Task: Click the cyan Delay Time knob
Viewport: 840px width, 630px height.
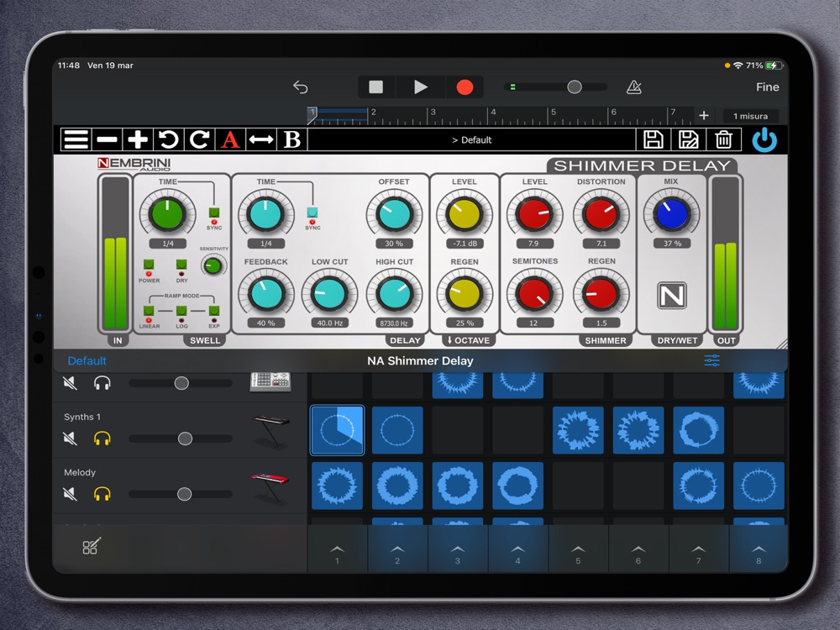Action: 265,214
